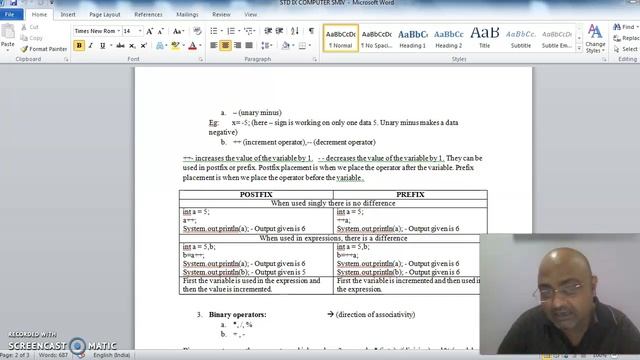Image resolution: width=640 pixels, height=360 pixels.
Task: Click the Shading paint bucket icon
Action: click(286, 45)
